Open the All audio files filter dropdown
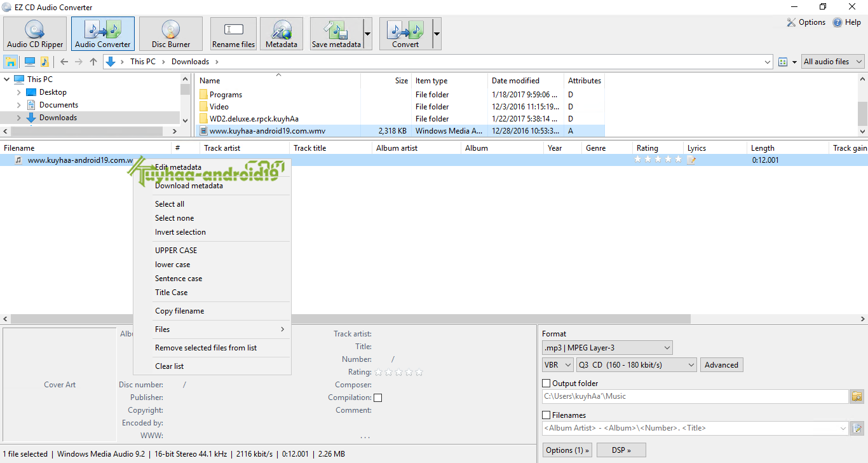The image size is (868, 463). click(x=832, y=62)
